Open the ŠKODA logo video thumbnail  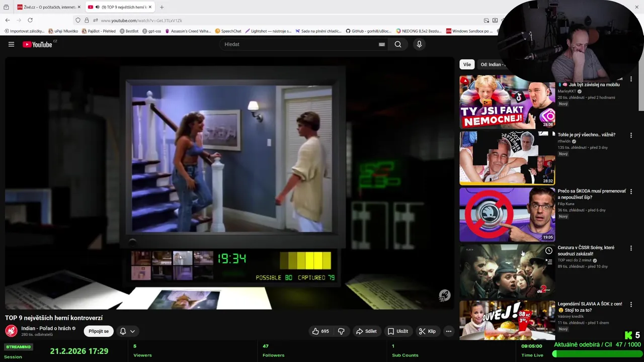(507, 215)
